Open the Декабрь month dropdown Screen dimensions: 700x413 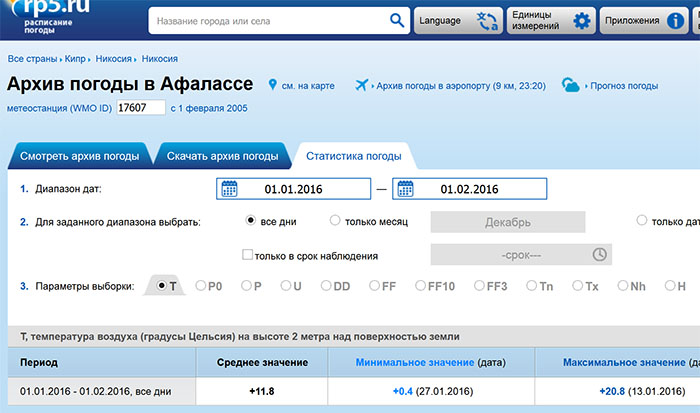point(507,222)
